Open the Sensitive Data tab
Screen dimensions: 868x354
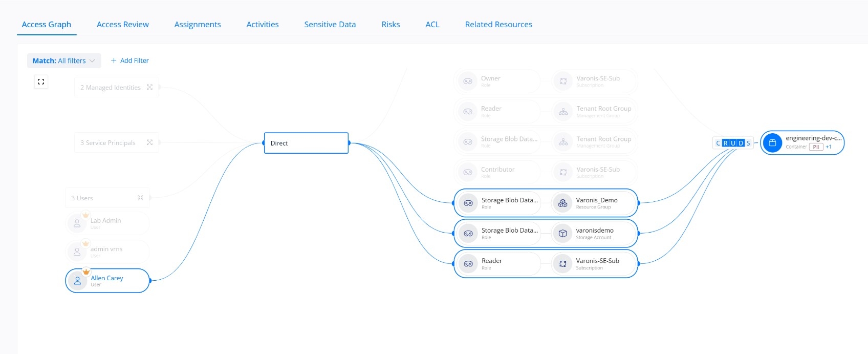(330, 24)
